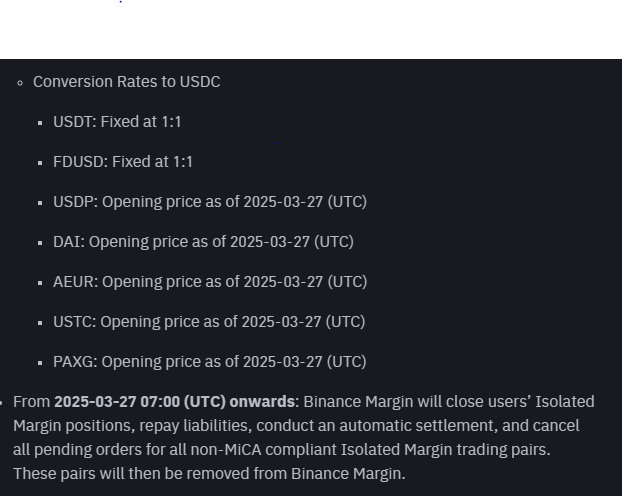This screenshot has width=622, height=496.
Task: Click the square bullet beside USTC
Action: click(x=40, y=323)
